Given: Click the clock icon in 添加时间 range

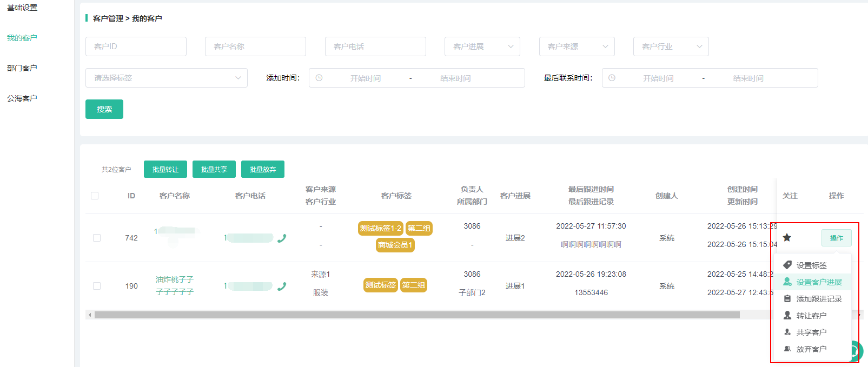Looking at the screenshot, I should [x=319, y=78].
